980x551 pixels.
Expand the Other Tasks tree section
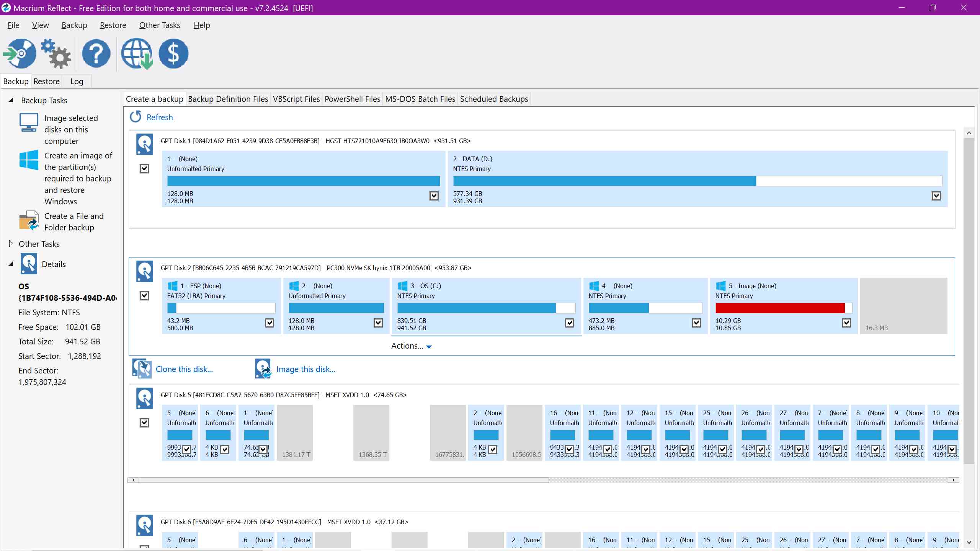[11, 244]
